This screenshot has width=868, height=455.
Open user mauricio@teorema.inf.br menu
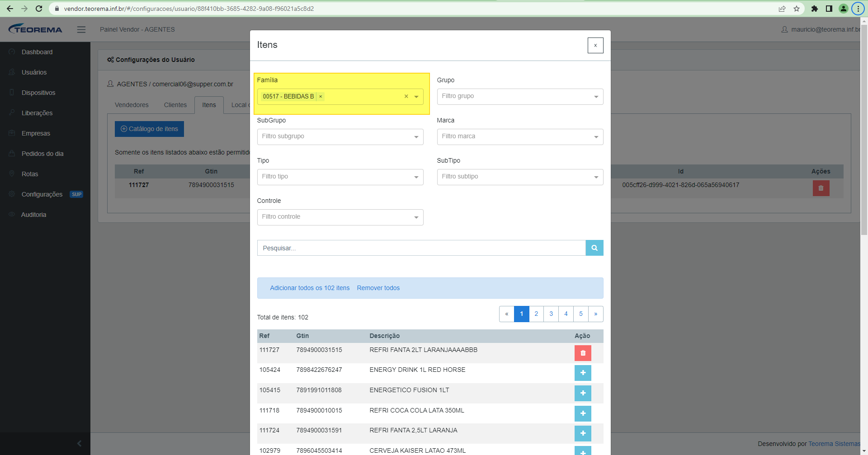coord(821,29)
